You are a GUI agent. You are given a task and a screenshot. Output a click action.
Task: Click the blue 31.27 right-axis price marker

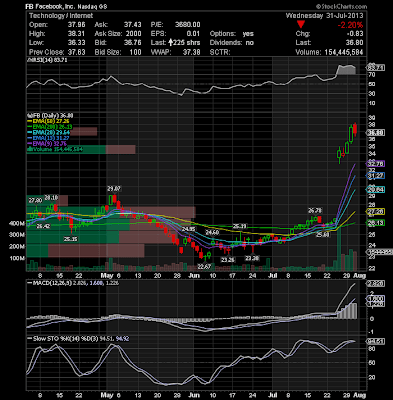click(x=376, y=176)
